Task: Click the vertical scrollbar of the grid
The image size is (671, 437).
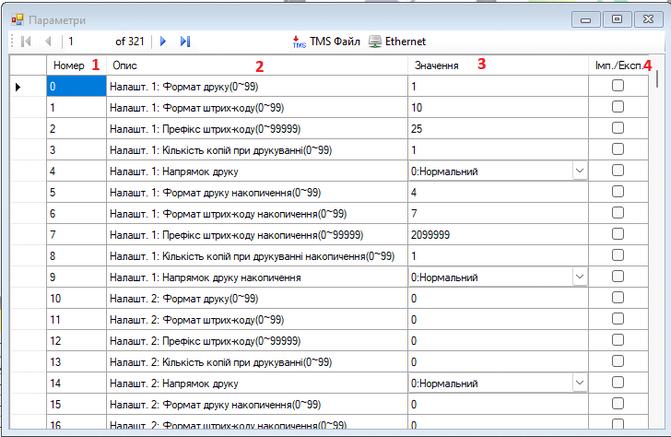Action: pos(660,250)
